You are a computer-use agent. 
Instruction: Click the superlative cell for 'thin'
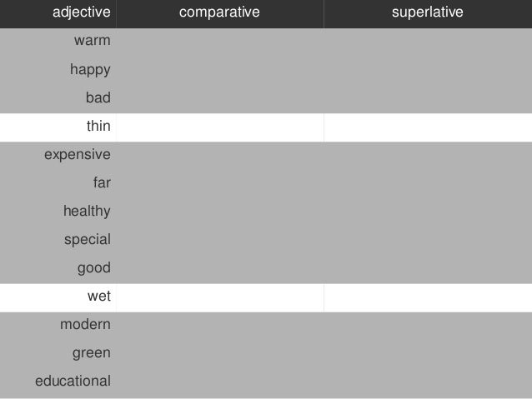click(428, 127)
